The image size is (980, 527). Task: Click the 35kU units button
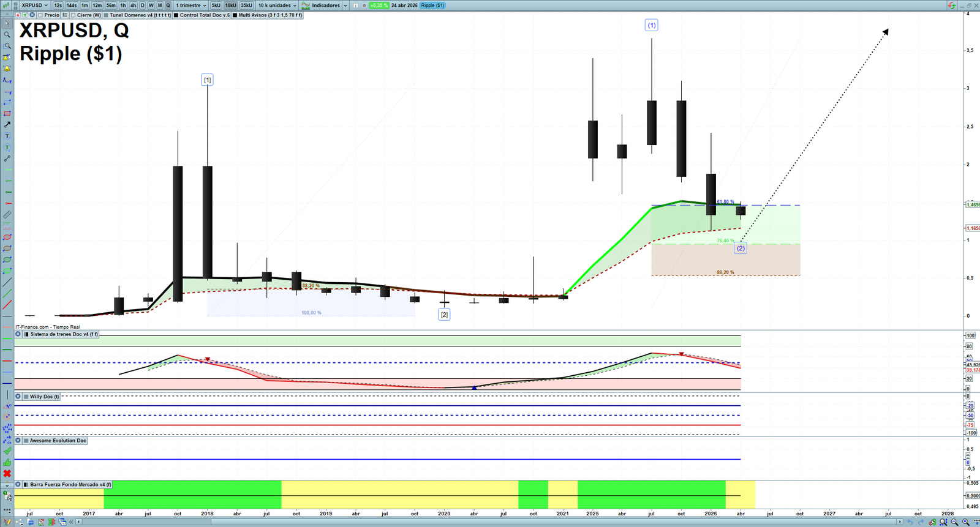tap(246, 6)
